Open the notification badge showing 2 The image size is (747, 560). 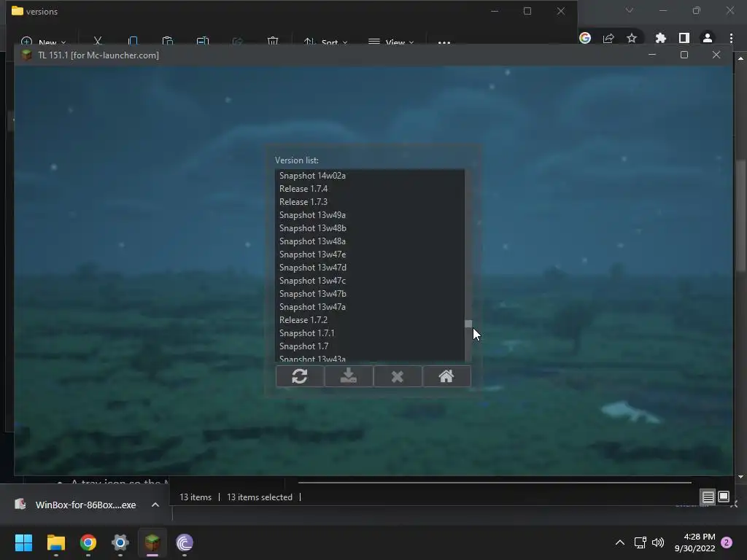[x=727, y=542]
